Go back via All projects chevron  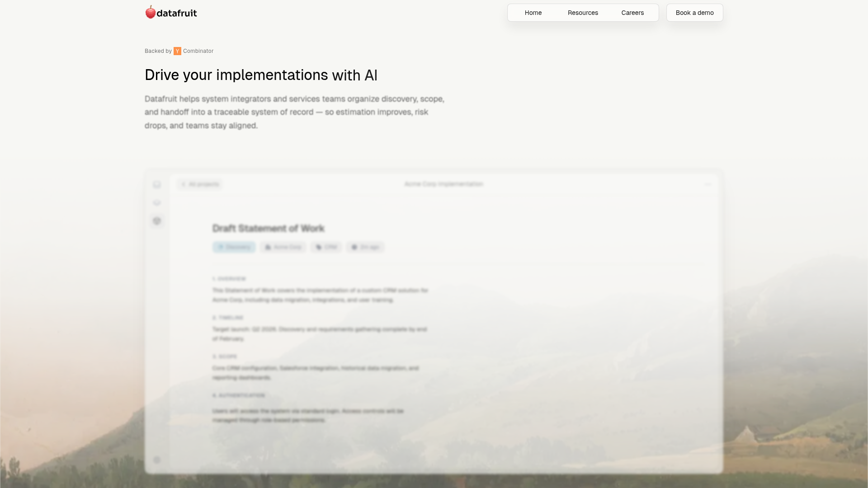(x=184, y=184)
